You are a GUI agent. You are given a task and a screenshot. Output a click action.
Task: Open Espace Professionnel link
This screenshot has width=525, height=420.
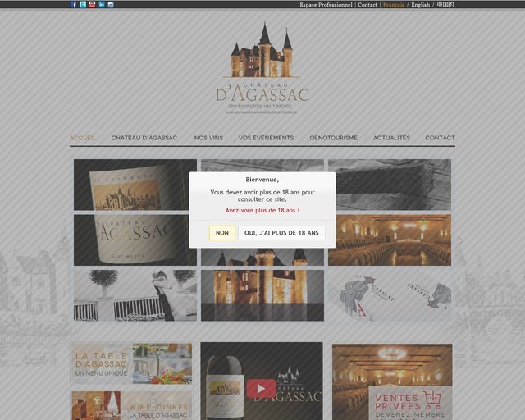coord(326,5)
